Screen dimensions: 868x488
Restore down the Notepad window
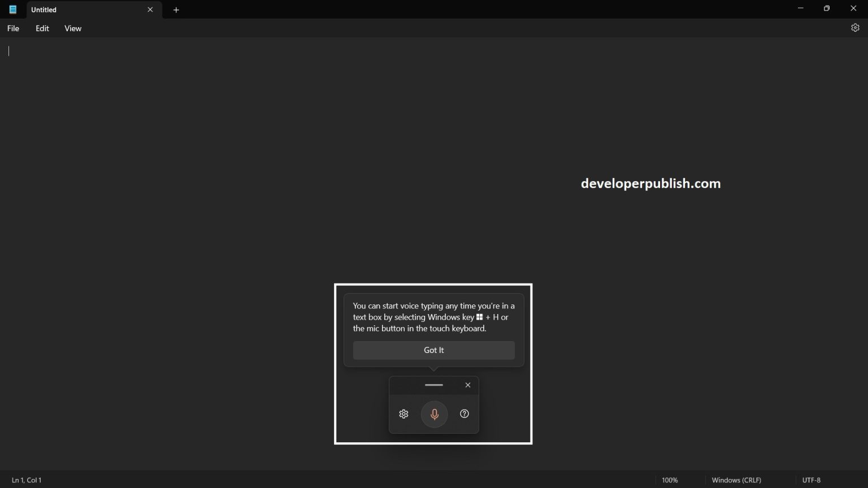(x=827, y=8)
